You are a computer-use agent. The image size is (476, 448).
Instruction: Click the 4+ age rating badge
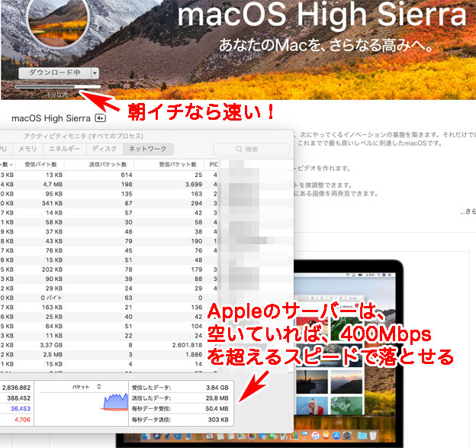point(100,118)
